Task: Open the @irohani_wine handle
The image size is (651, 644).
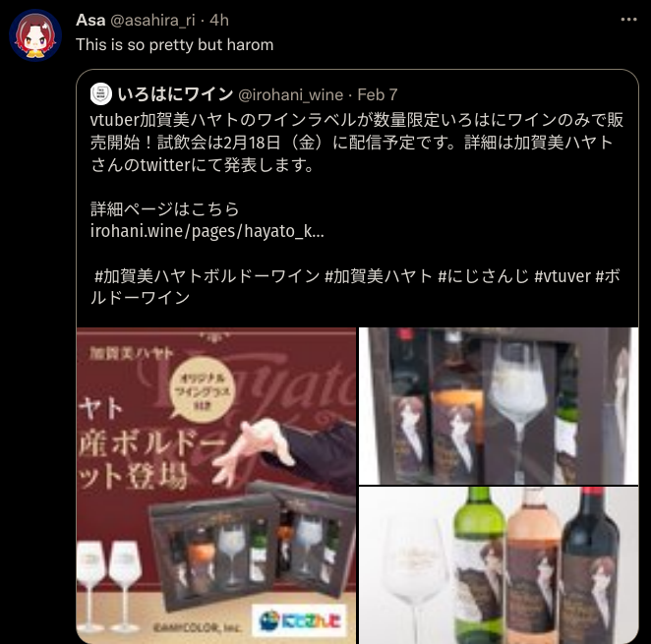Action: coord(291,94)
